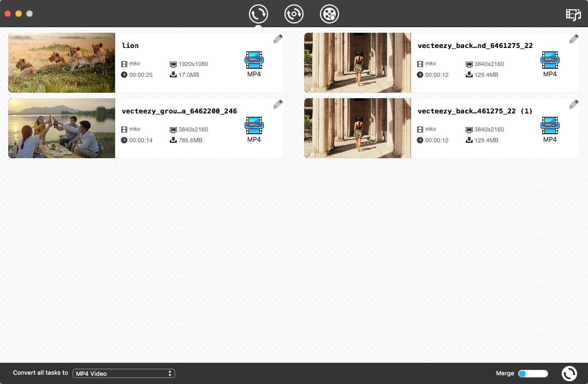This screenshot has height=384, width=588.
Task: Close the window with red button
Action: (x=8, y=14)
